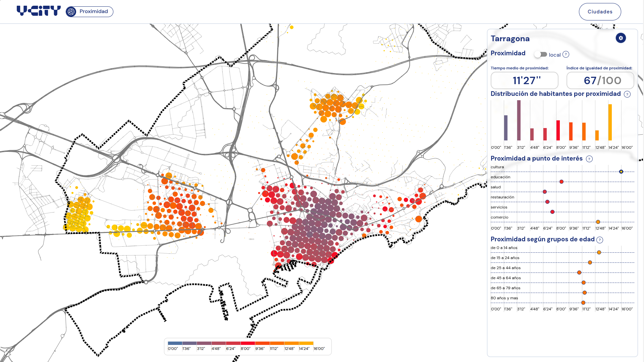Toggle the local proximity switch

541,54
